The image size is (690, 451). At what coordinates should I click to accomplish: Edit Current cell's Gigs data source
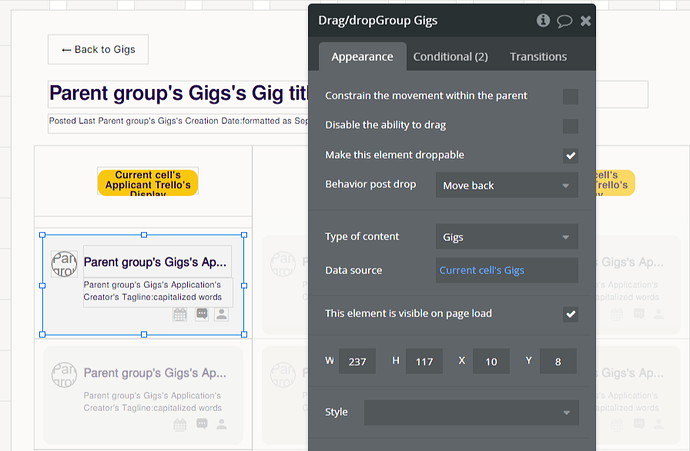[506, 270]
